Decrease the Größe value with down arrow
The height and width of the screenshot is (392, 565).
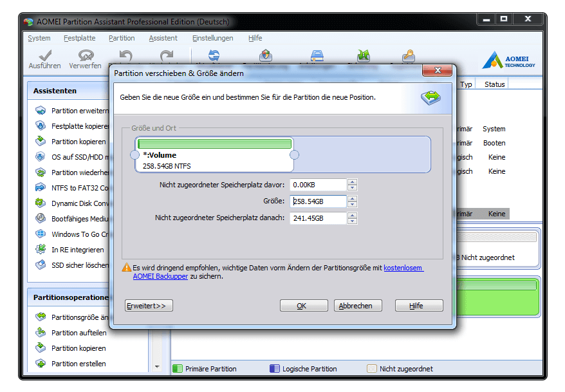(x=353, y=204)
